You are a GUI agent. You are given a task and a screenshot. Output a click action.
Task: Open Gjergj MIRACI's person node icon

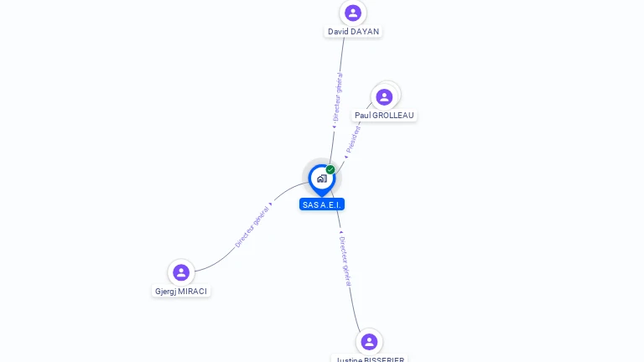pyautogui.click(x=181, y=272)
